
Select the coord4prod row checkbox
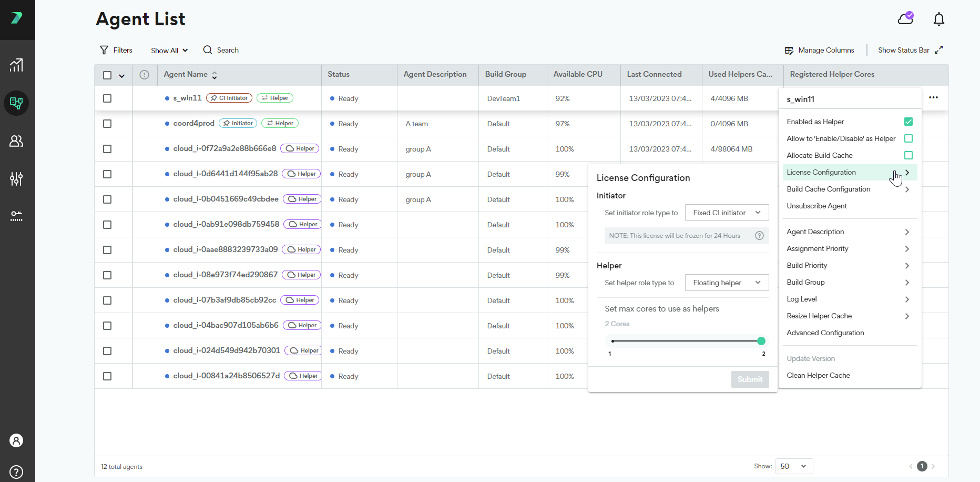click(107, 124)
